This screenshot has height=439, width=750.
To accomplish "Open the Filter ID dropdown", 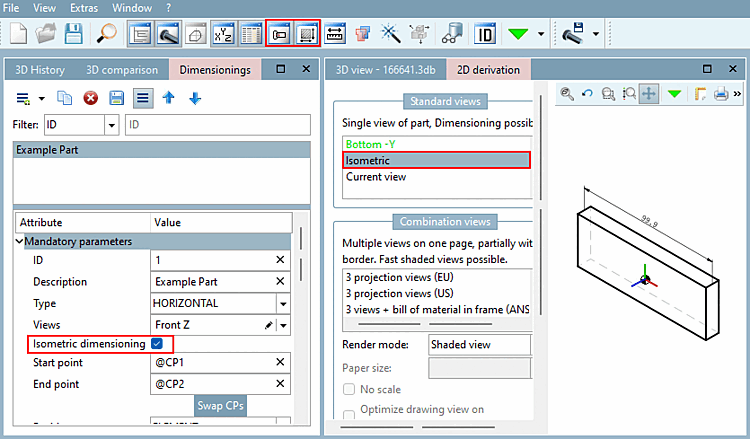I will point(111,125).
